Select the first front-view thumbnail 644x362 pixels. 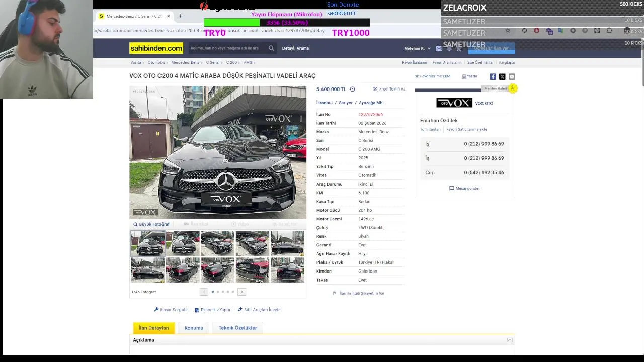pos(148,244)
